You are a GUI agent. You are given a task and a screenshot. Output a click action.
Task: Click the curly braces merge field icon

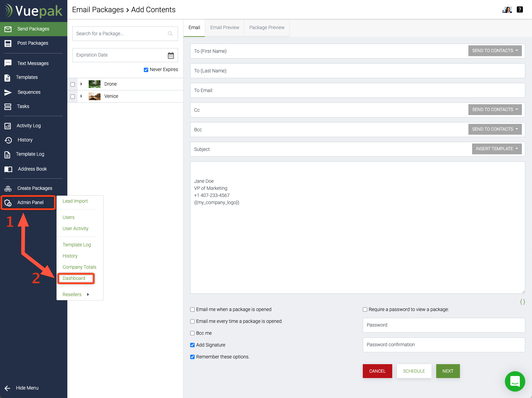point(523,302)
